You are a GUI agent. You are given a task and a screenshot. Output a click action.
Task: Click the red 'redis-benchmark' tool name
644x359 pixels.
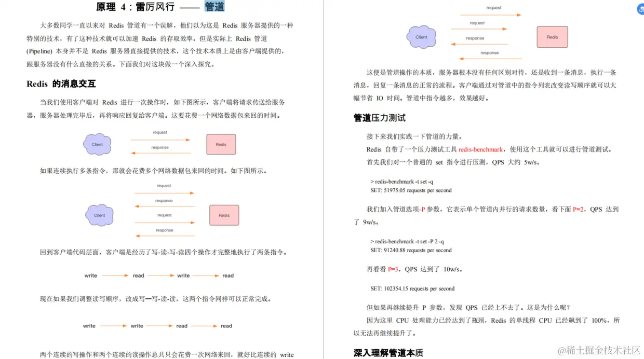pyautogui.click(x=481, y=149)
